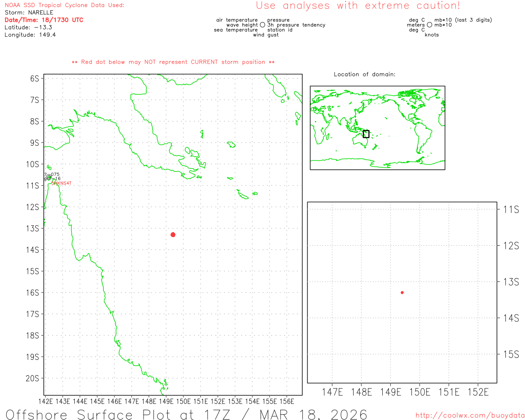525x420 pixels.
Task: Click the red station ID label 5HKNS4T
Action: (62, 183)
